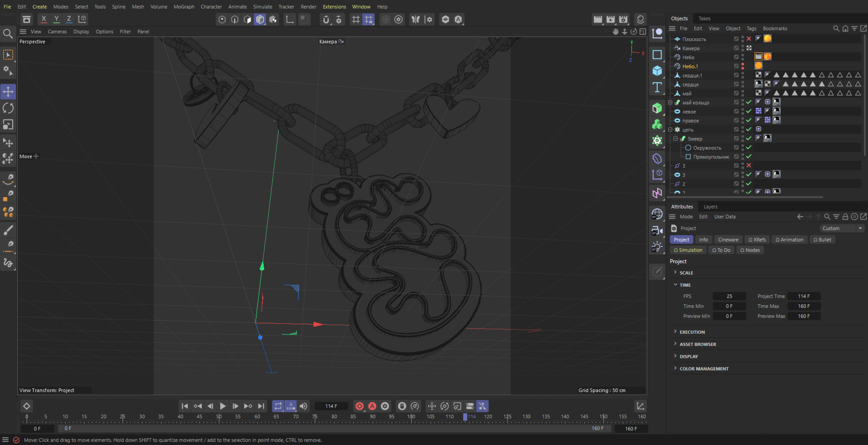Screen dimensions: 868x445
Task: Open the Custom dropdown in Attributes
Action: (842, 228)
